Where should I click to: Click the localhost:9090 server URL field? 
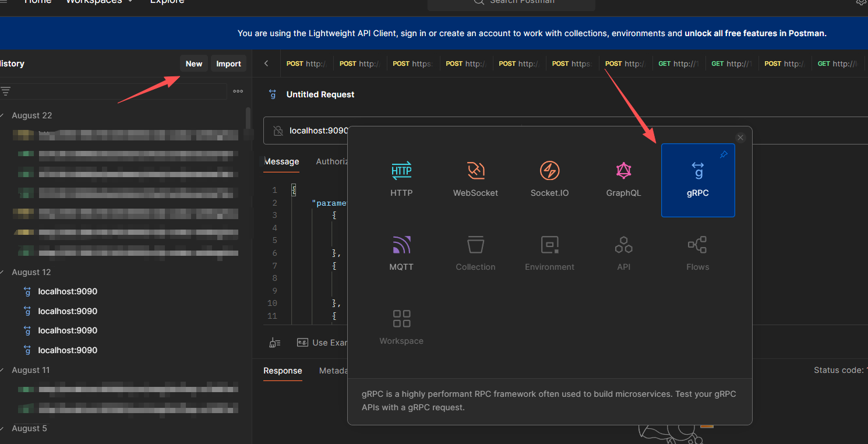(319, 131)
